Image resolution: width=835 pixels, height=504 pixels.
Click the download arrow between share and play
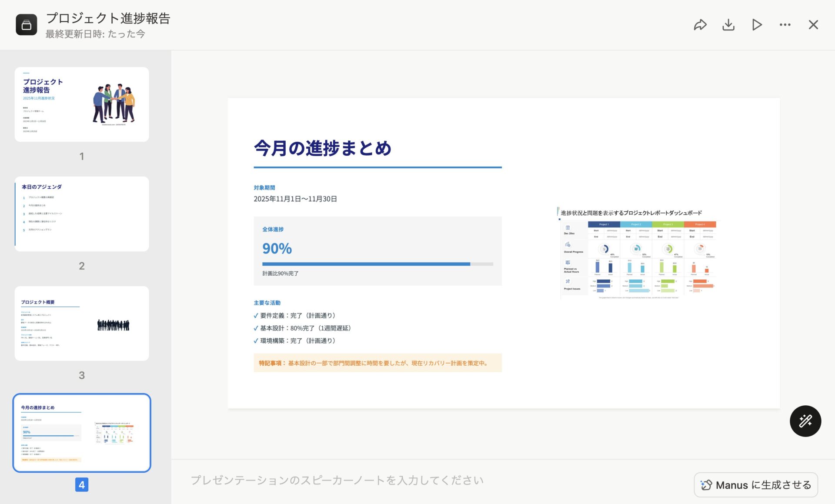click(x=728, y=25)
